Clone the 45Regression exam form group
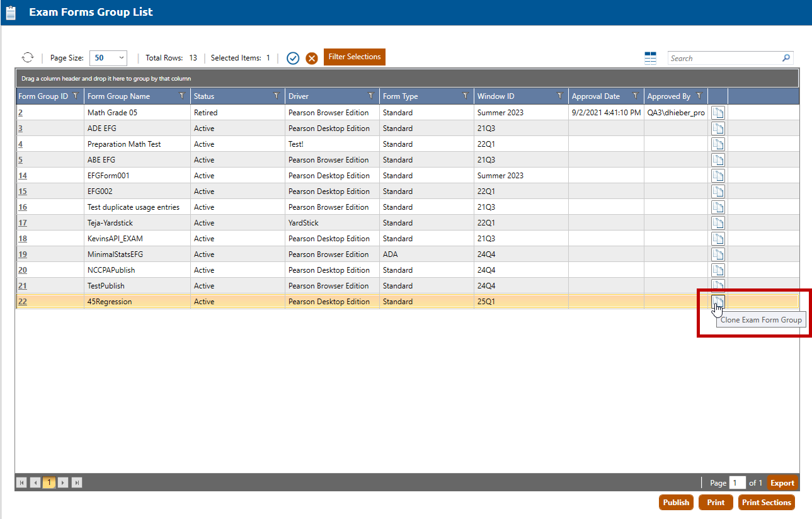Screen dimensions: 812x519 tap(718, 302)
